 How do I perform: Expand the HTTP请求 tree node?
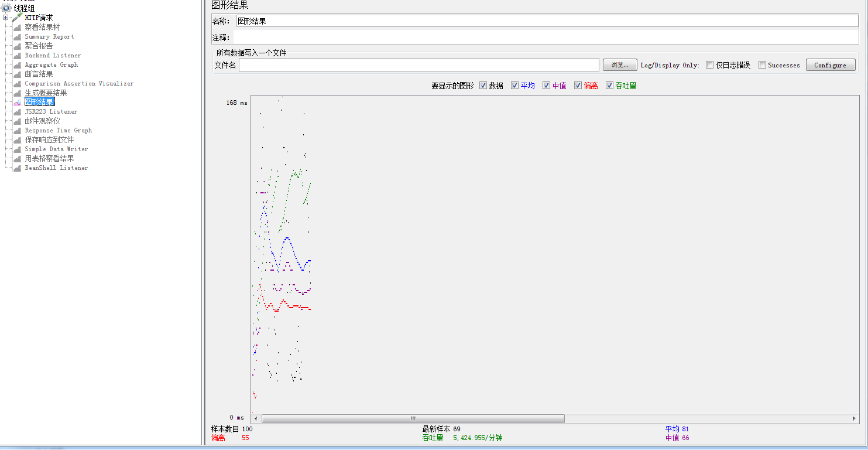pyautogui.click(x=6, y=18)
